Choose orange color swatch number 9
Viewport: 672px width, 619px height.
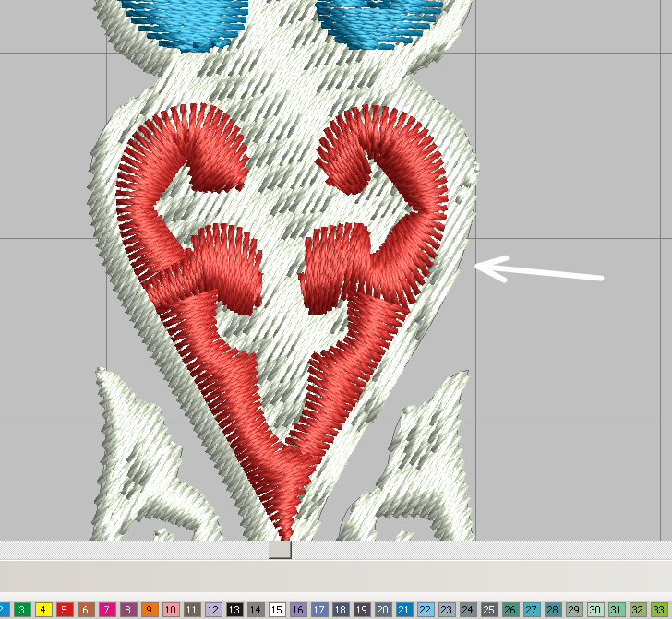[x=150, y=610]
